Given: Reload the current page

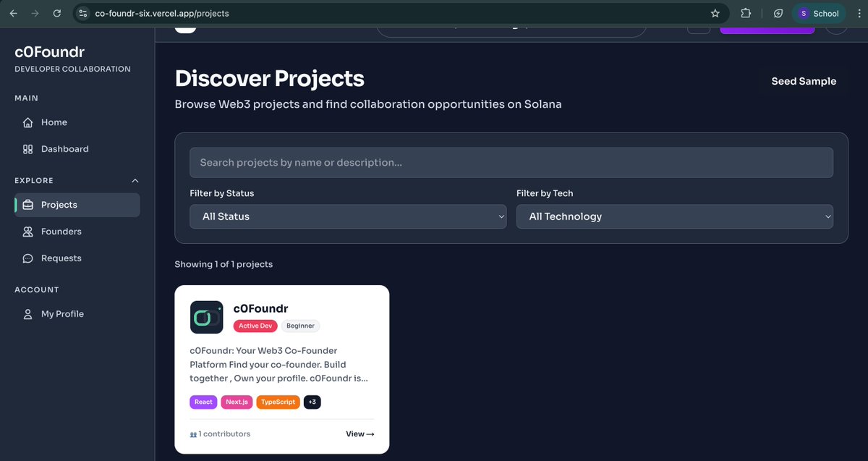Looking at the screenshot, I should click(x=57, y=13).
